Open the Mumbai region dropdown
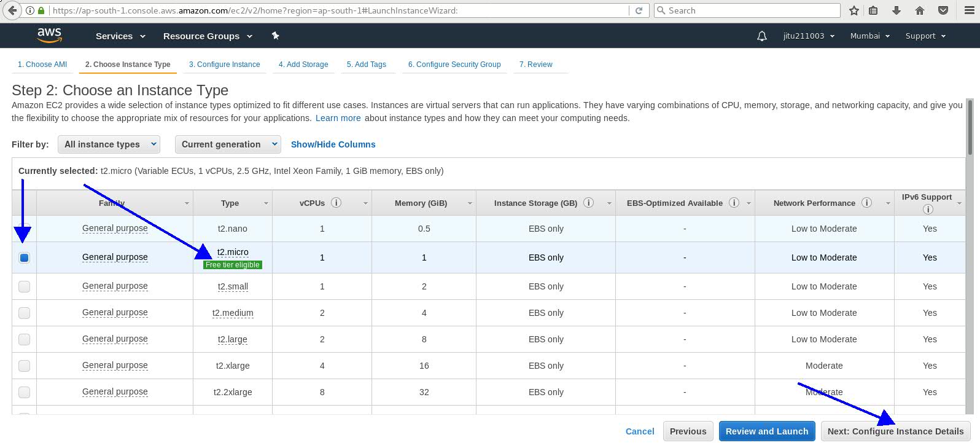This screenshot has width=980, height=448. point(870,36)
